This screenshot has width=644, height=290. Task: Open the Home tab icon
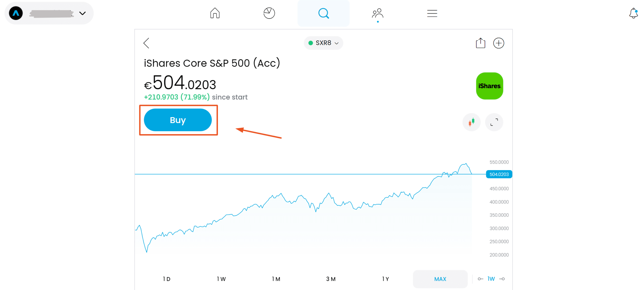pos(215,13)
